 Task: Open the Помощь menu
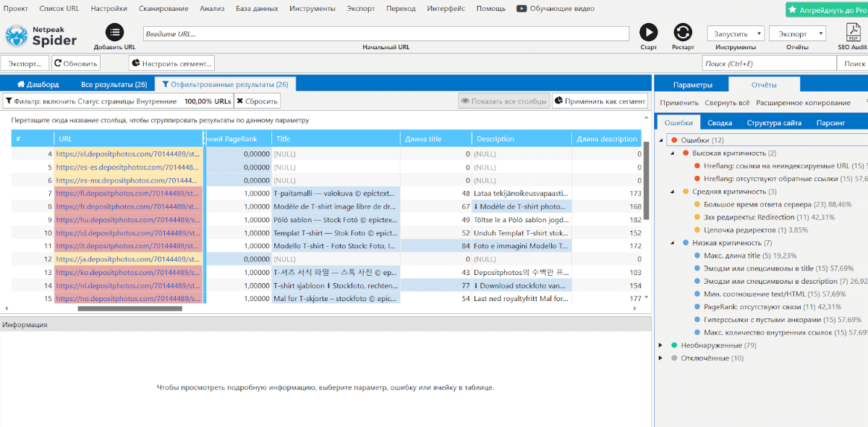point(491,9)
